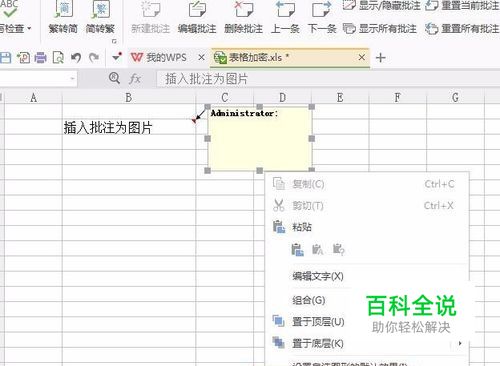Image resolution: width=500 pixels, height=366 pixels.
Task: Click the comment box bottom-middle handle
Action: (260, 171)
